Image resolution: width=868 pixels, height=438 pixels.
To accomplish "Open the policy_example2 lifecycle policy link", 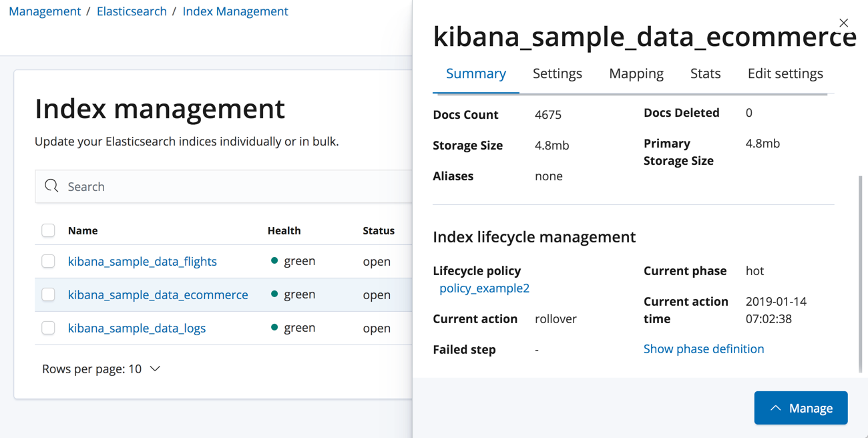I will (x=485, y=288).
